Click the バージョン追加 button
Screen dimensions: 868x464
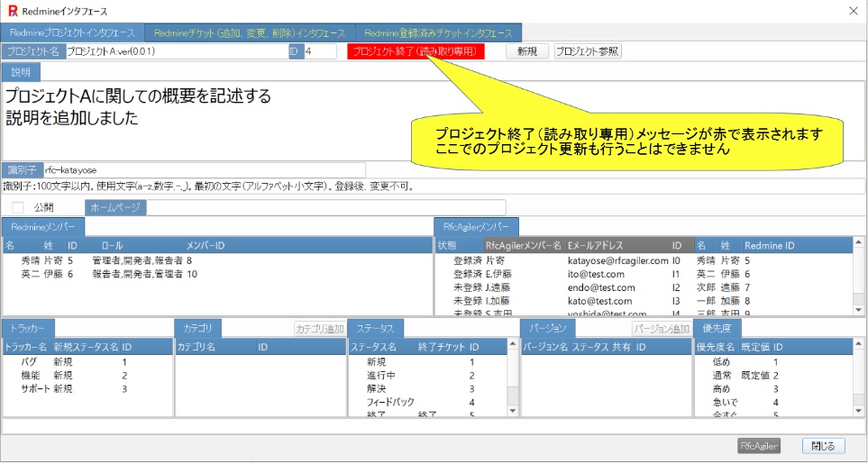coord(662,329)
